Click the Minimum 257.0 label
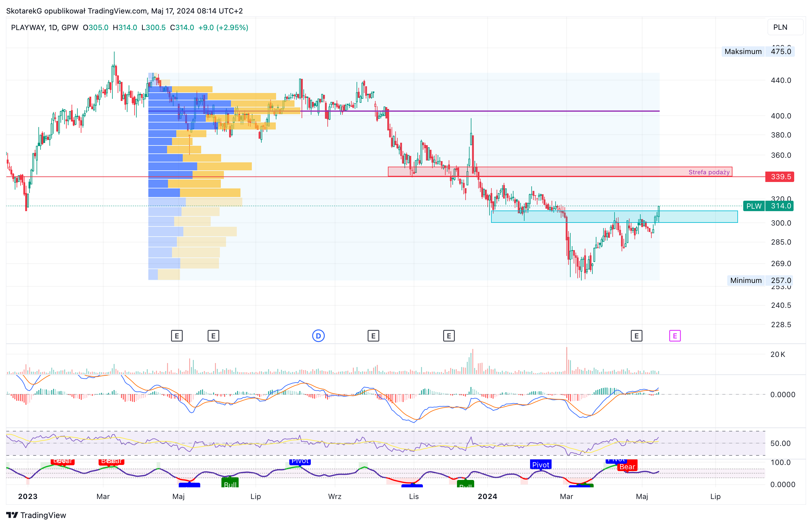Image resolution: width=812 pixels, height=526 pixels. (760, 280)
